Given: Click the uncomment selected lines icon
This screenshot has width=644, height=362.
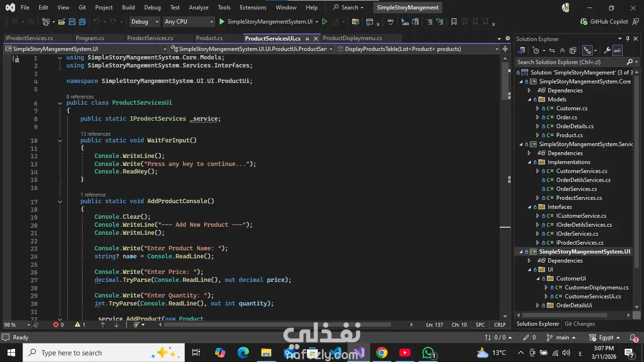Looking at the screenshot, I should [439, 22].
